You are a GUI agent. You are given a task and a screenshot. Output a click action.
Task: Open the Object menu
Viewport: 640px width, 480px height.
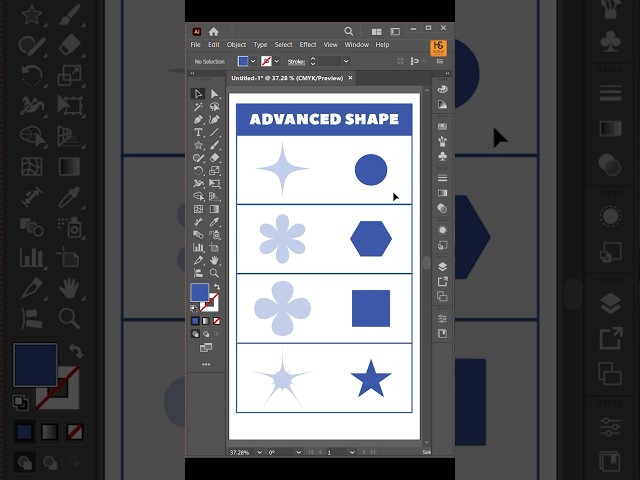click(236, 45)
